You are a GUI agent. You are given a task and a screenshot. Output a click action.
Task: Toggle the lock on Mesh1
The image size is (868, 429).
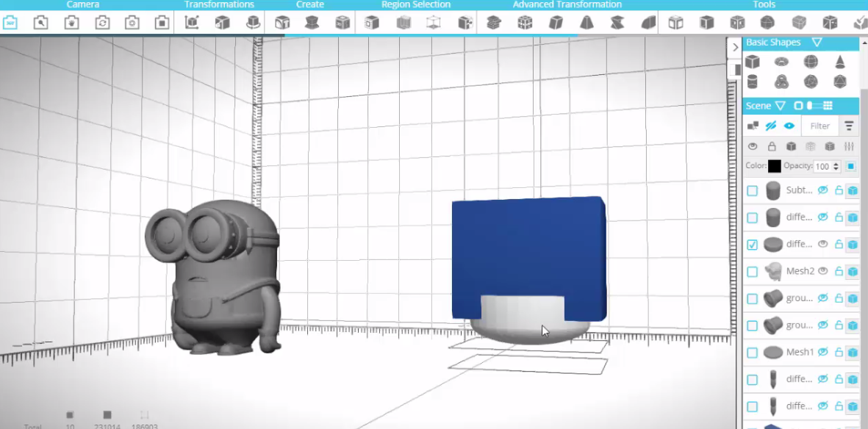(839, 352)
